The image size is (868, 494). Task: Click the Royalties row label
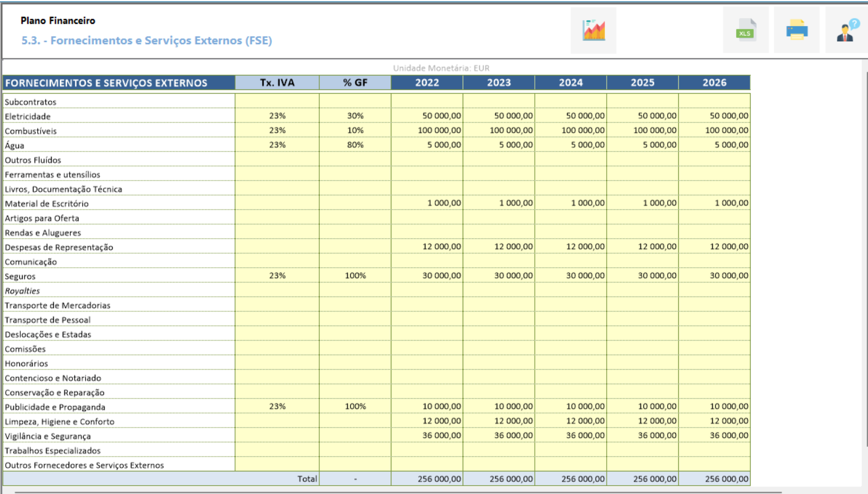click(x=23, y=291)
